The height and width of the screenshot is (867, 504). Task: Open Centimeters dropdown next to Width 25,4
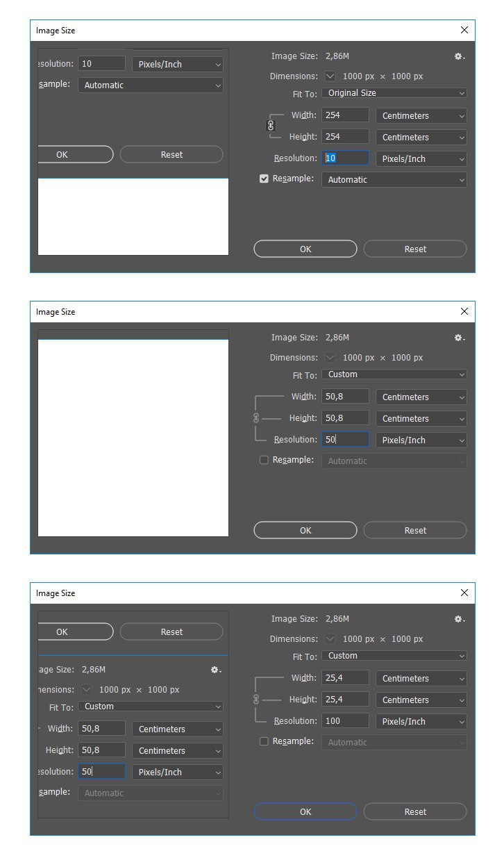421,679
